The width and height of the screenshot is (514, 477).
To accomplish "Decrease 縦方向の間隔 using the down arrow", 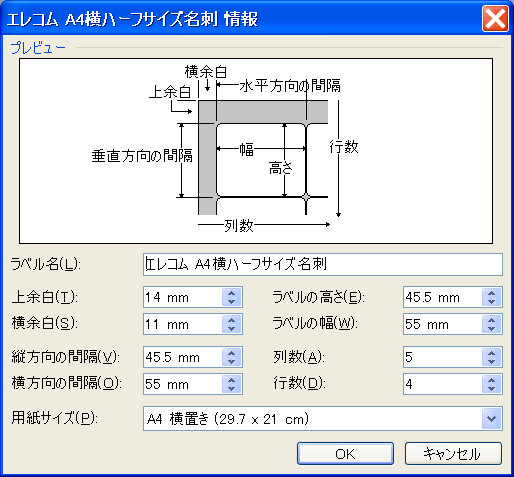I will [231, 361].
